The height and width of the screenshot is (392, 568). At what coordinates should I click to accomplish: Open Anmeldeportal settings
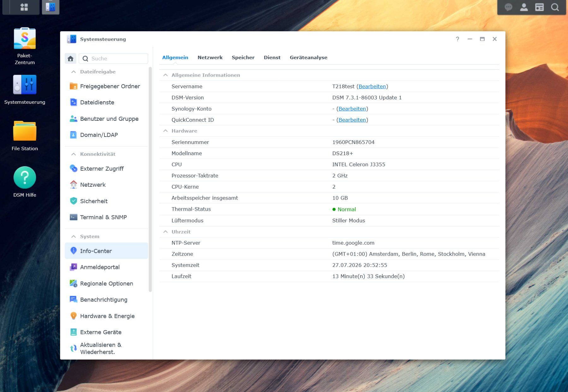pos(106,267)
